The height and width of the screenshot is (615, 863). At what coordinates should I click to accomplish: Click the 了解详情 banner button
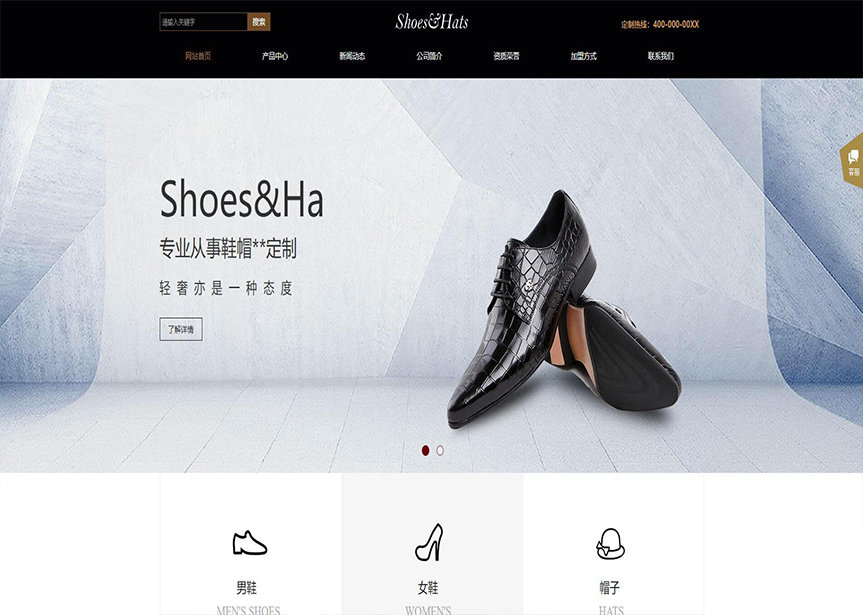click(x=181, y=329)
